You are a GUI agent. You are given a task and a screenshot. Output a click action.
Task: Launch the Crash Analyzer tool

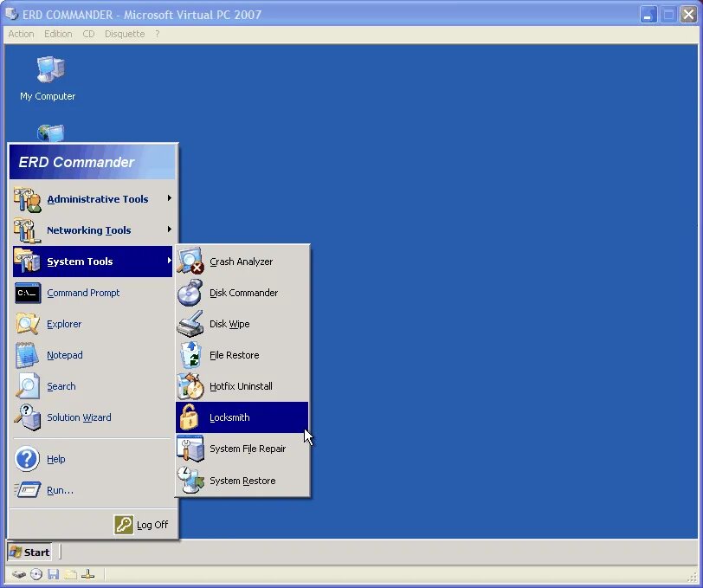pyautogui.click(x=240, y=262)
